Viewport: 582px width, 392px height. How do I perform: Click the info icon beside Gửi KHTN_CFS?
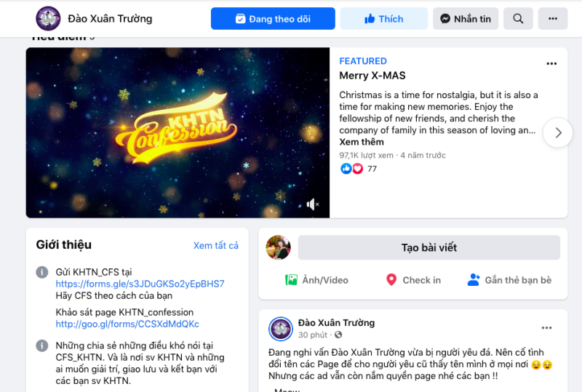(42, 272)
